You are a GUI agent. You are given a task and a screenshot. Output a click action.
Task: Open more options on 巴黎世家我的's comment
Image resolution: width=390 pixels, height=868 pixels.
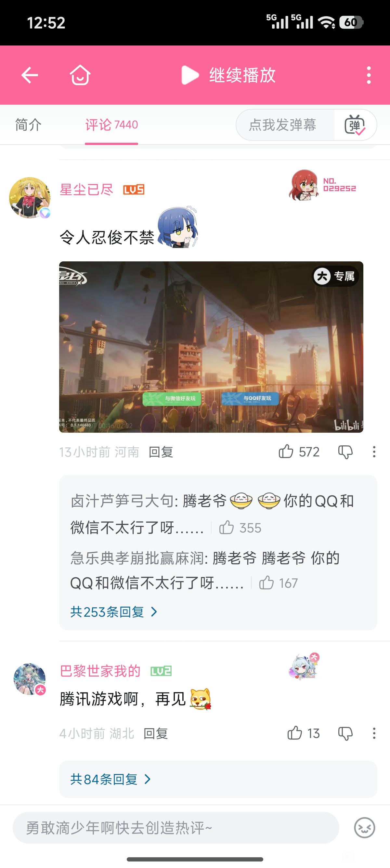click(374, 733)
